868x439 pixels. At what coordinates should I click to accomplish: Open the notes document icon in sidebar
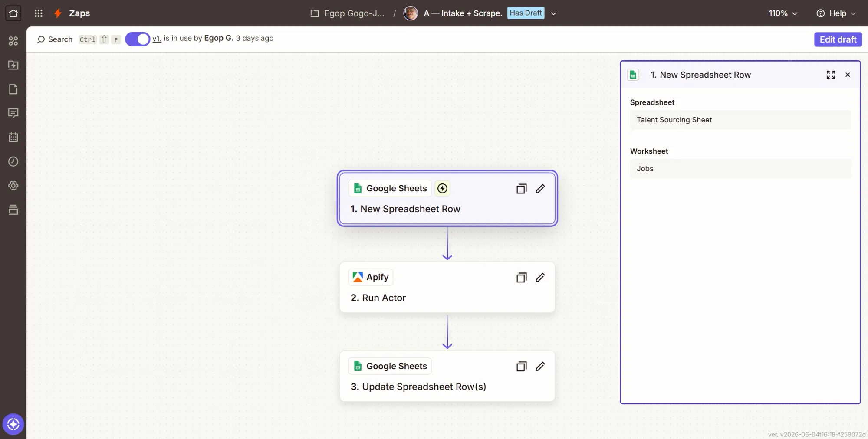(x=13, y=89)
